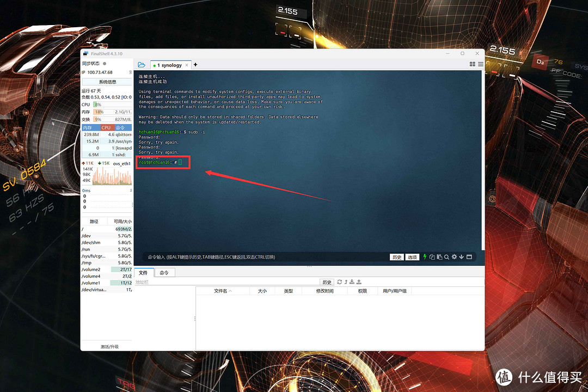Viewport: 588px width, 392px height.
Task: Open terminal search using the magnifier icon
Action: 447,257
